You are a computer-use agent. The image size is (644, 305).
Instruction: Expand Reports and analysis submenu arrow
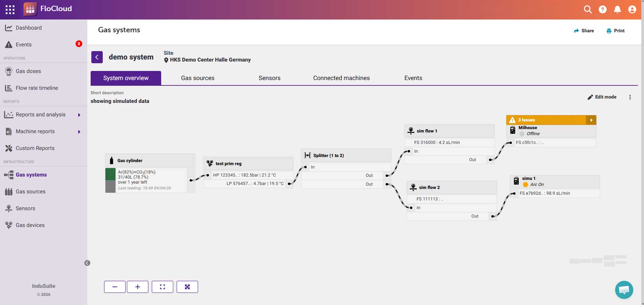click(79, 115)
